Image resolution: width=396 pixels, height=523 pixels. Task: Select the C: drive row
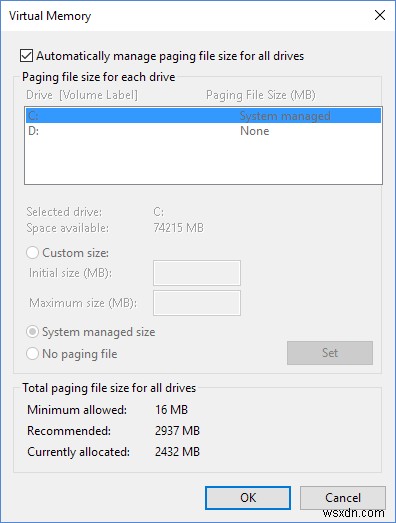tap(203, 116)
